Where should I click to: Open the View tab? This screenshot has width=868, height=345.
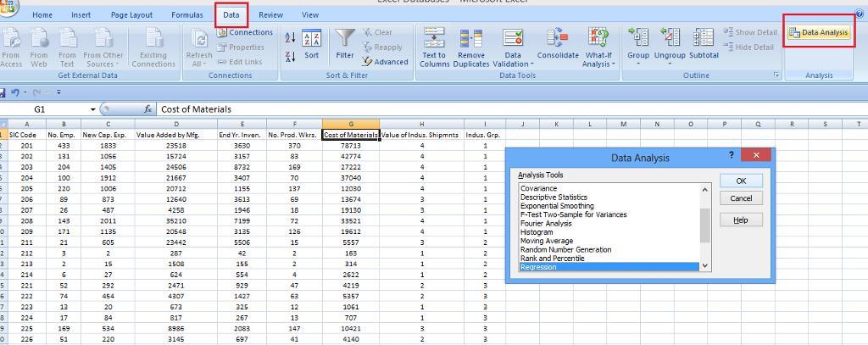coord(310,15)
